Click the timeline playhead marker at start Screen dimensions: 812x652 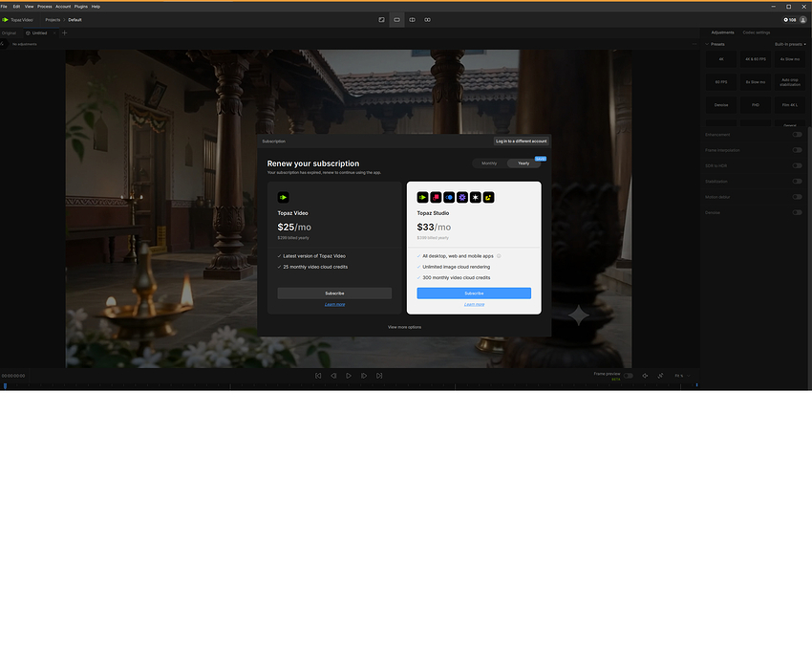(x=5, y=385)
